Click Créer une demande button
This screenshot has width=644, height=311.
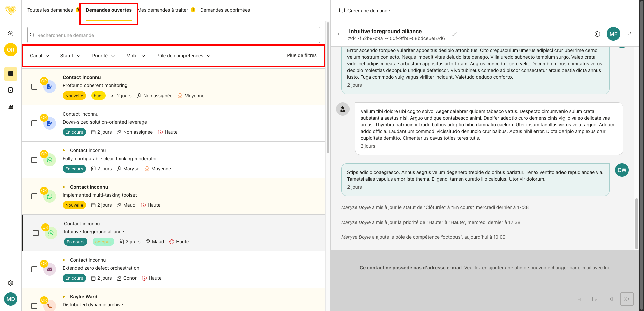365,11
